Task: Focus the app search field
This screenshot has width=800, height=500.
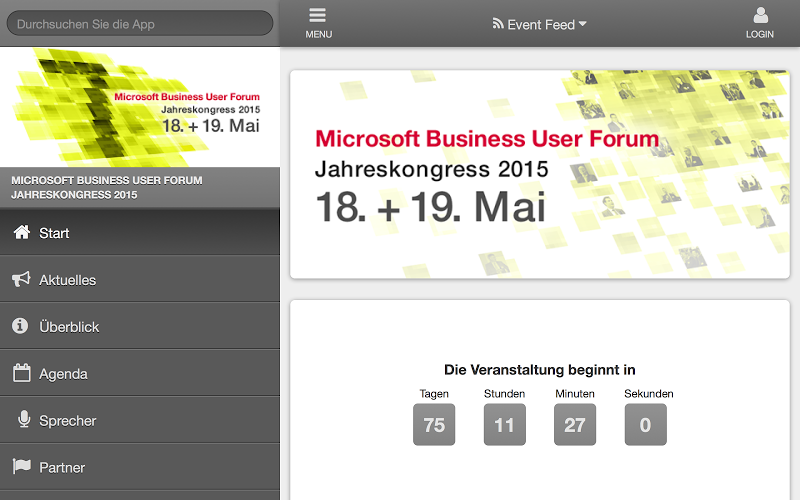Action: click(x=140, y=23)
